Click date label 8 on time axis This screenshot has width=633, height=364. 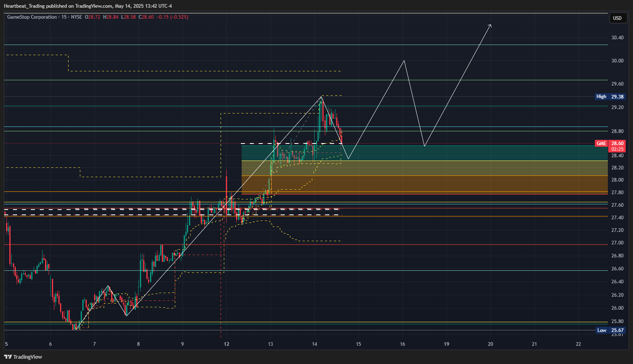tap(138, 344)
